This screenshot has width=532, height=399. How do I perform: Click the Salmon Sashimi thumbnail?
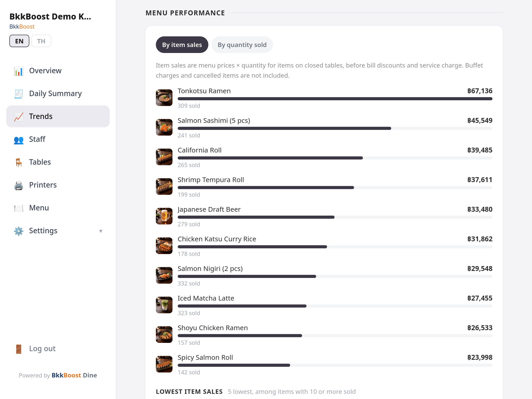tap(164, 127)
